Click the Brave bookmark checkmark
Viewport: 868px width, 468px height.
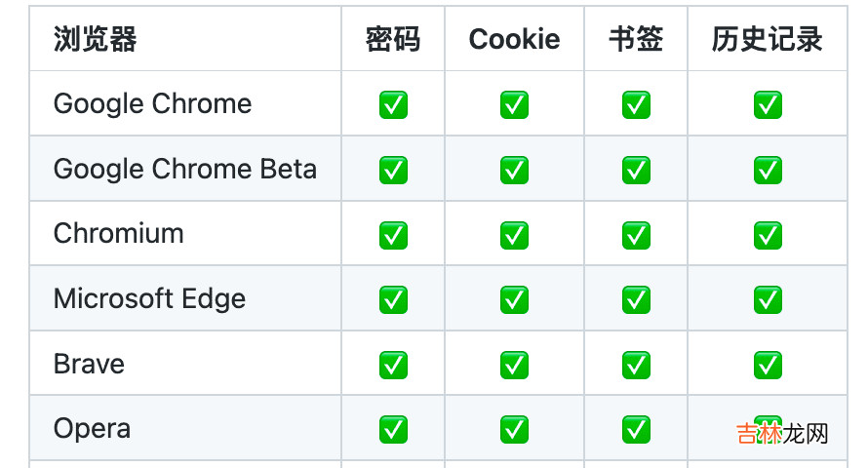pyautogui.click(x=636, y=365)
